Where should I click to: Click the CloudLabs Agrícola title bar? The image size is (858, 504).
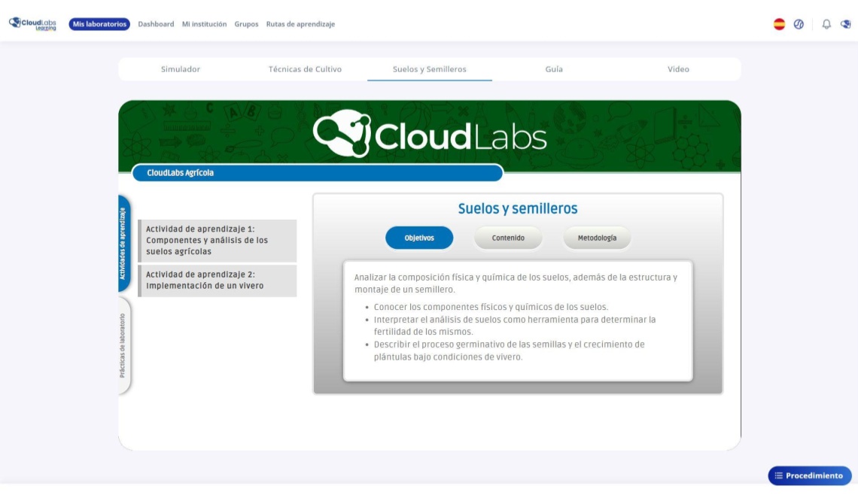(x=318, y=173)
